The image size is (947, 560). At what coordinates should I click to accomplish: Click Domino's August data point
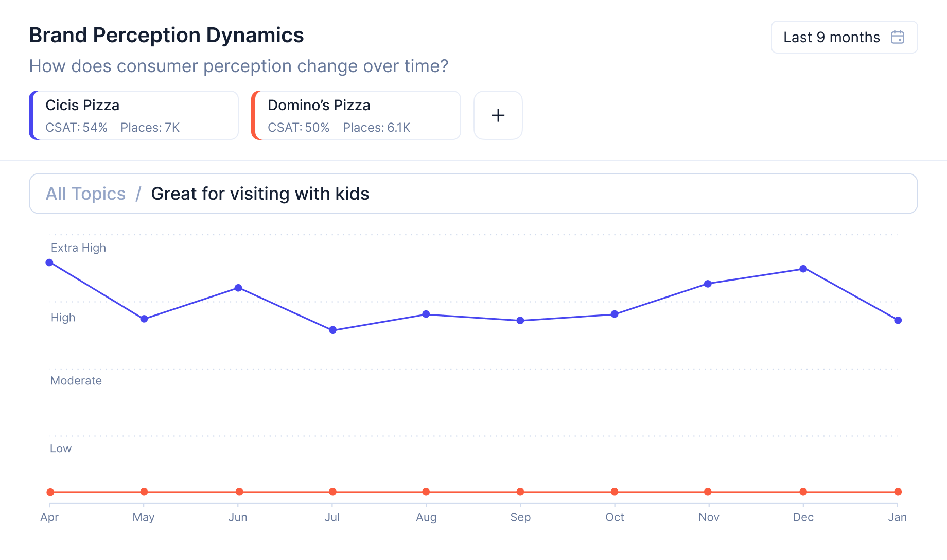426,492
